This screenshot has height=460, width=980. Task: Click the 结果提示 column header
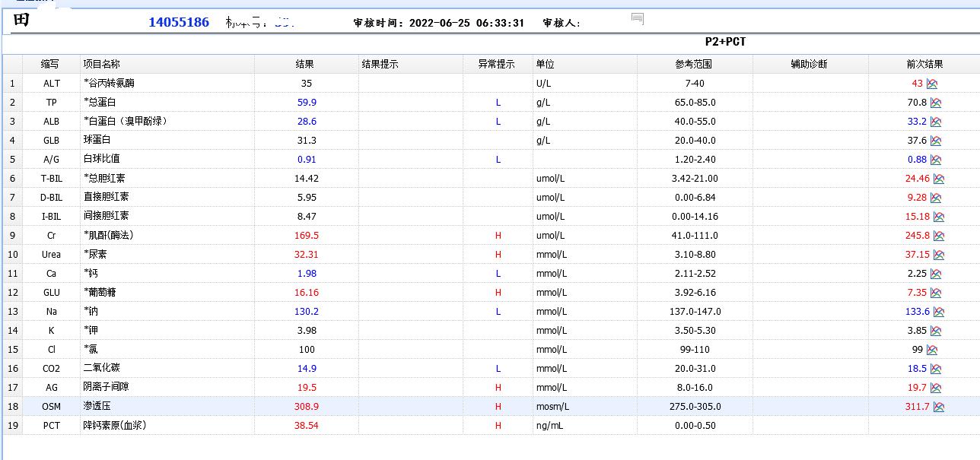[x=411, y=65]
